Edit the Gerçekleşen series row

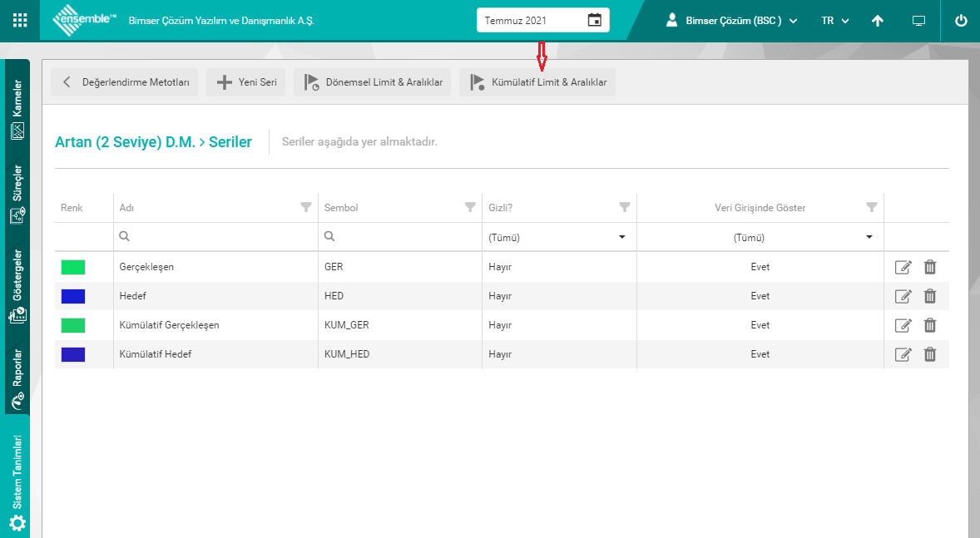pos(903,267)
